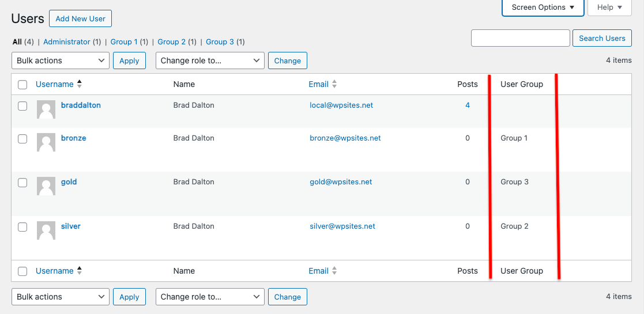Select the checkbox for user silver

[x=22, y=227]
